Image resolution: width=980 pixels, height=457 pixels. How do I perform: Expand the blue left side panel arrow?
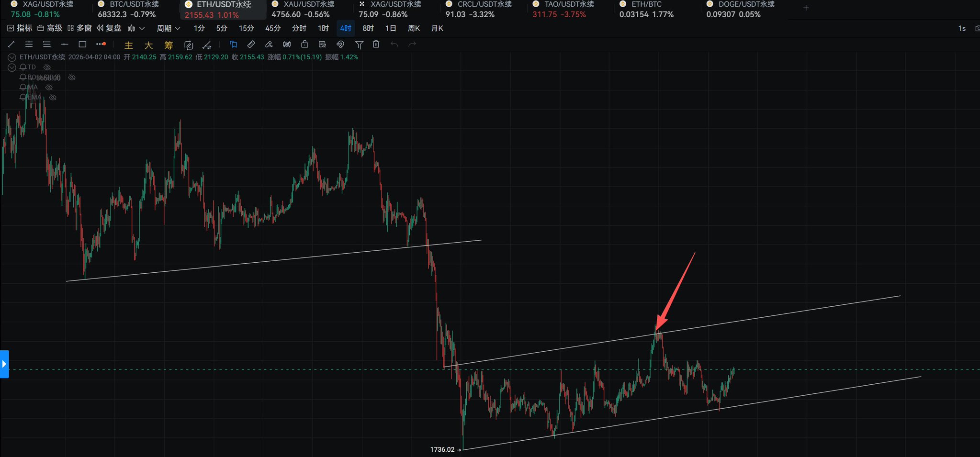pos(4,364)
